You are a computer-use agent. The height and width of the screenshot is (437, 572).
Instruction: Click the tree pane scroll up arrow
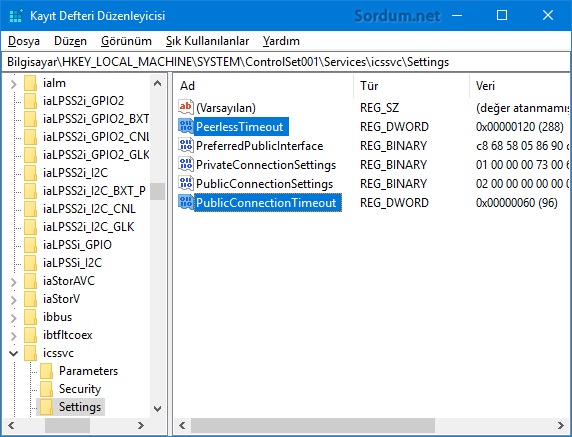(x=158, y=83)
